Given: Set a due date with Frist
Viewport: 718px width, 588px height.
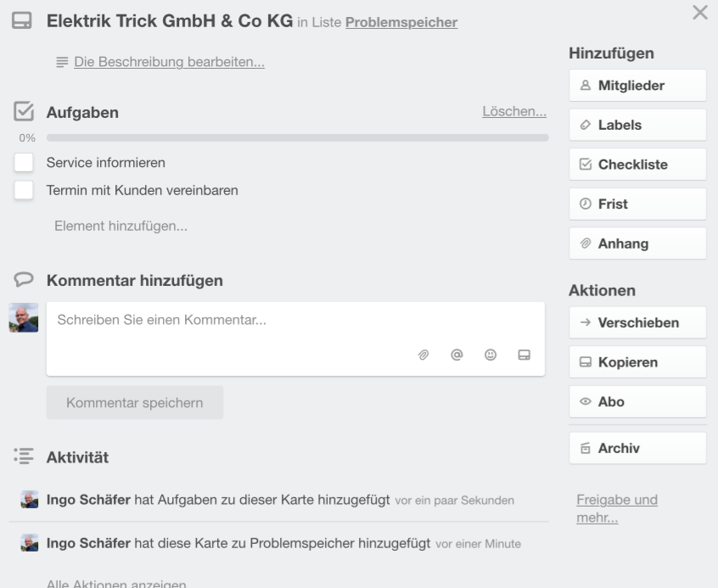Looking at the screenshot, I should tap(637, 204).
